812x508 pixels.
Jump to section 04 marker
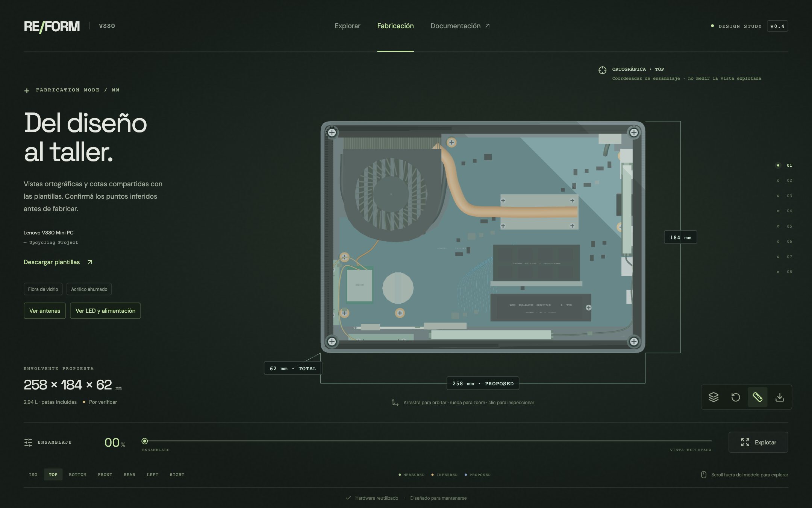784,211
